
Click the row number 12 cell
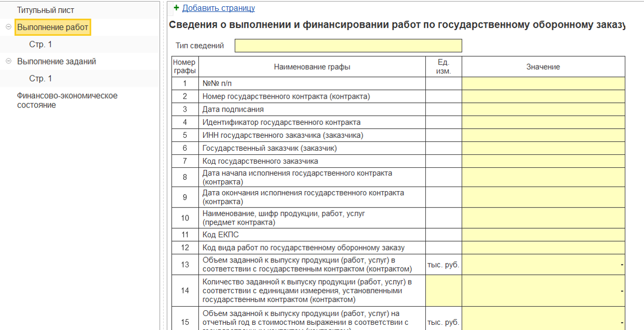185,248
